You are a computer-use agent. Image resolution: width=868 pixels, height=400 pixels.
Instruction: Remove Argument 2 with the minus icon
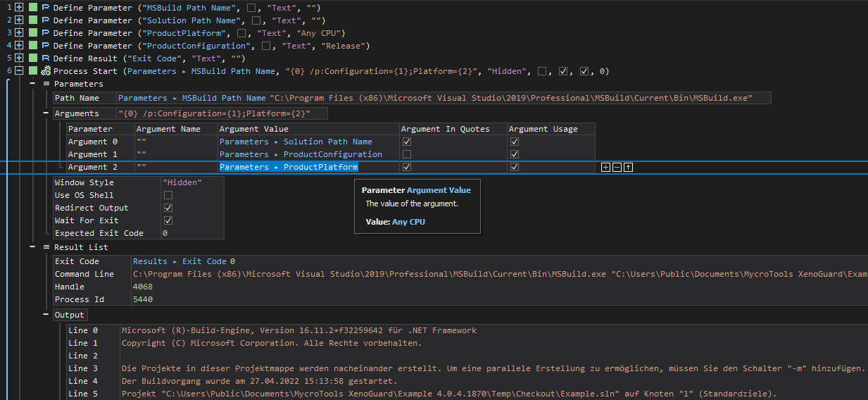point(617,168)
